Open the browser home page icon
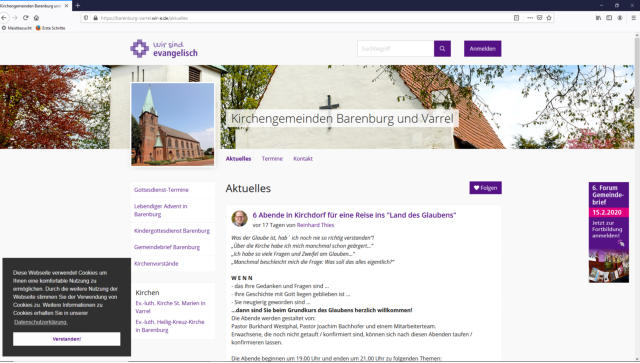640x363 pixels. (x=36, y=18)
